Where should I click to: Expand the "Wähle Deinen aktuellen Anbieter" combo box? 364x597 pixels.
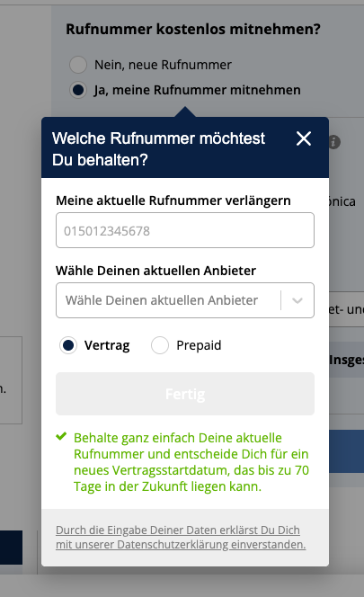tap(185, 300)
